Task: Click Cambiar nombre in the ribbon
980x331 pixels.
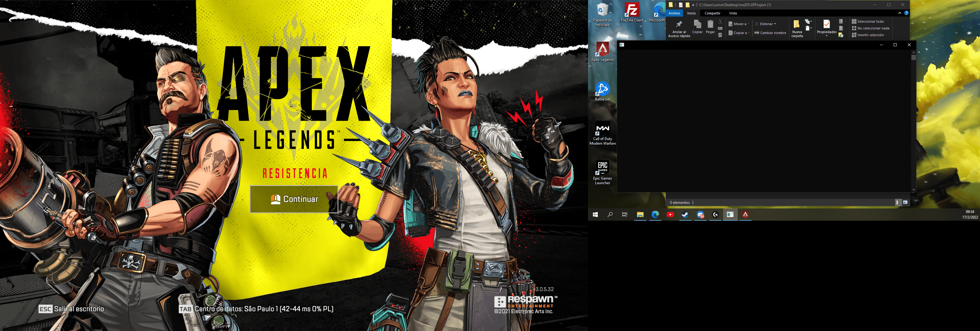Action: point(771,33)
